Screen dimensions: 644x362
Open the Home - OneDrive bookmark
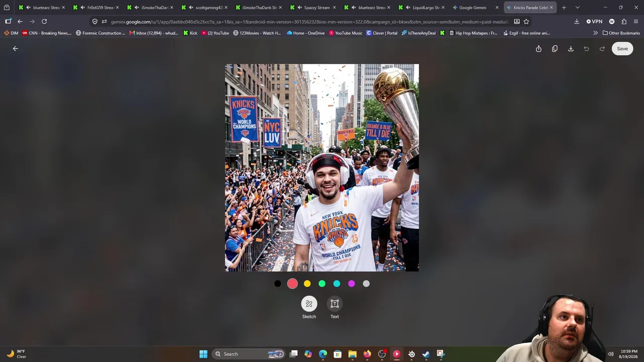[x=305, y=33]
